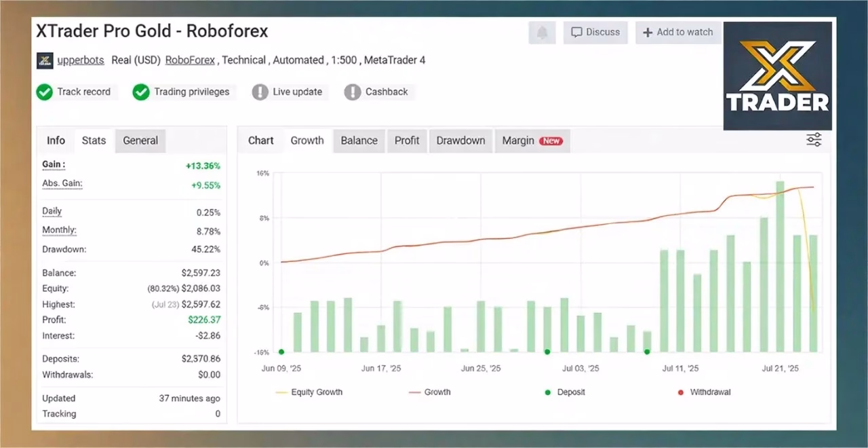Click the grey Live update warning icon
868x448 pixels.
260,92
